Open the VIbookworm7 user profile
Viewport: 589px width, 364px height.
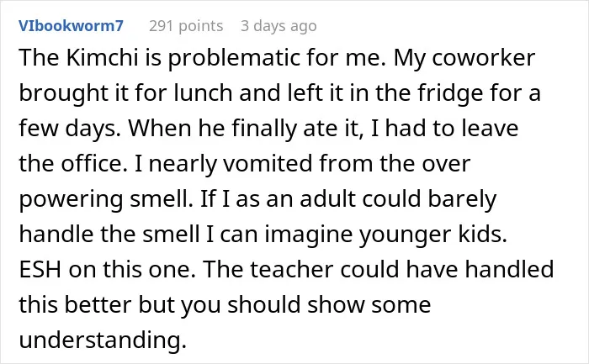coord(71,26)
